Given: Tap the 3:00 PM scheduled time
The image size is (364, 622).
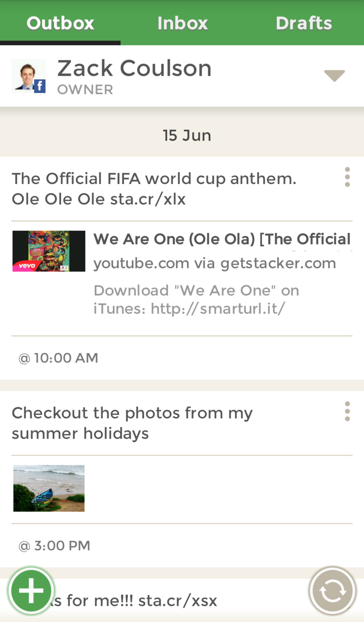Looking at the screenshot, I should pyautogui.click(x=55, y=546).
